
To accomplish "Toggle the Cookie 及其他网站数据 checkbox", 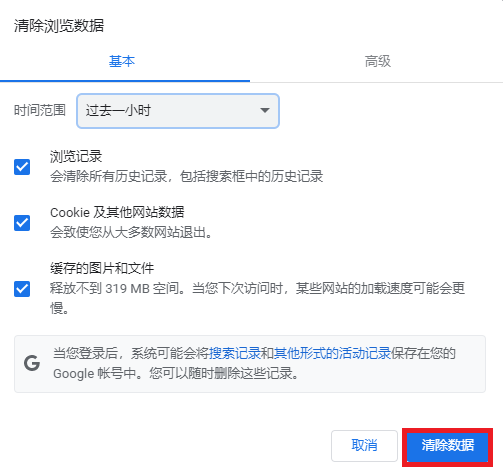I will (x=22, y=223).
